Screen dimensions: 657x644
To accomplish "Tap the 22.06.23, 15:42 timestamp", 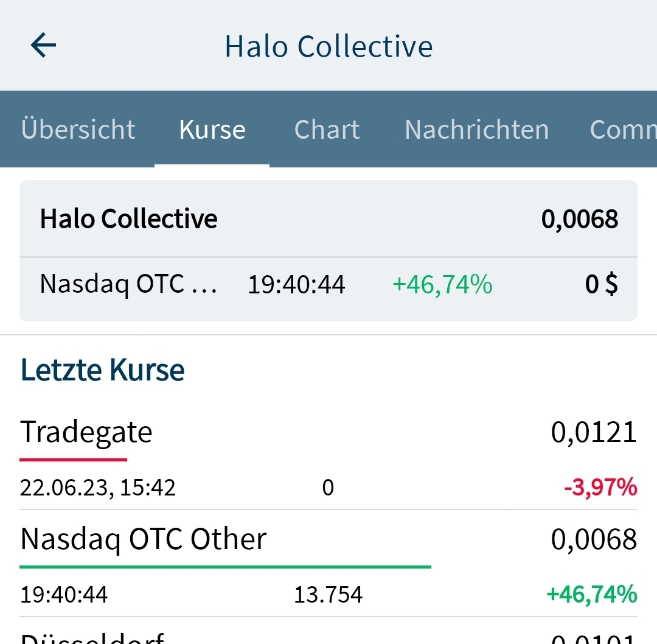I will pos(98,487).
